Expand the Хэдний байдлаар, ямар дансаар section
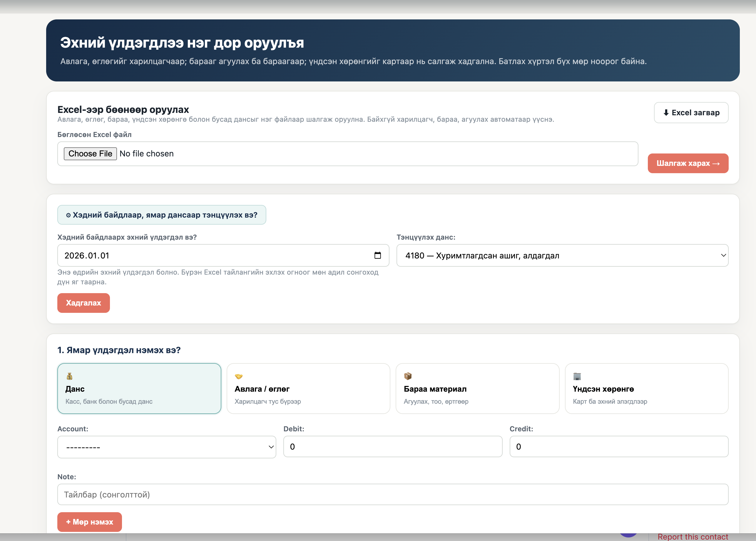Image resolution: width=756 pixels, height=541 pixels. tap(162, 215)
